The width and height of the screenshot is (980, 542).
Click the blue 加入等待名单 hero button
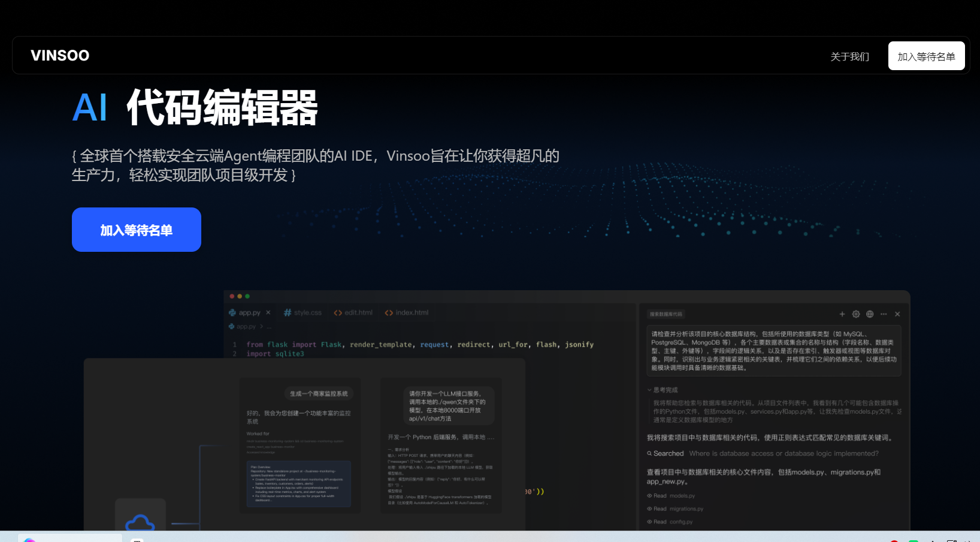point(137,230)
